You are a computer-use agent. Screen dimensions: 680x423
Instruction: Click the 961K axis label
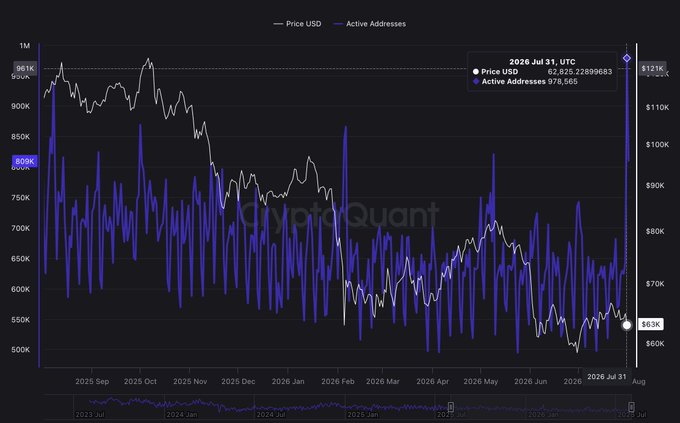coord(25,69)
